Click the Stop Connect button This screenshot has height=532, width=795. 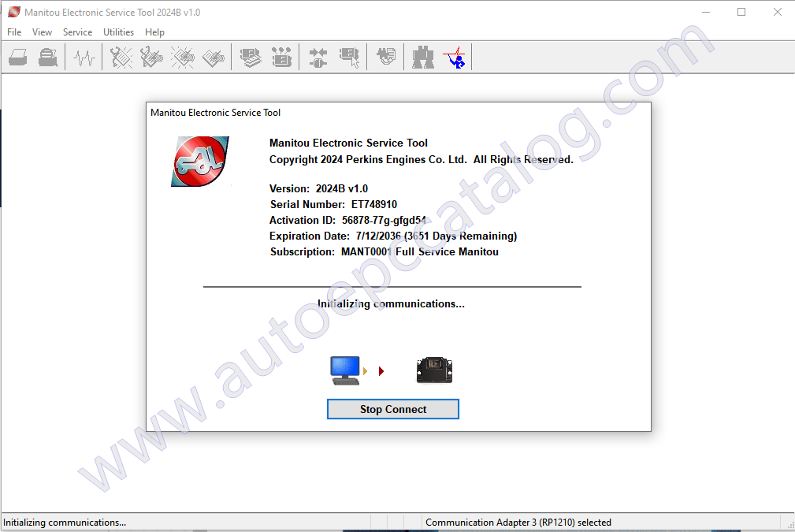[x=393, y=409]
